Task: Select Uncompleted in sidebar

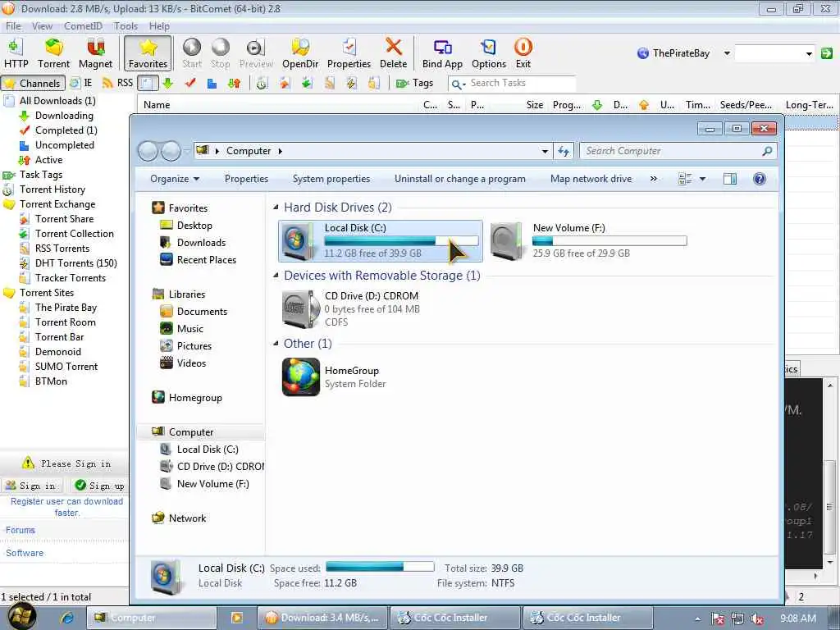Action: tap(64, 145)
